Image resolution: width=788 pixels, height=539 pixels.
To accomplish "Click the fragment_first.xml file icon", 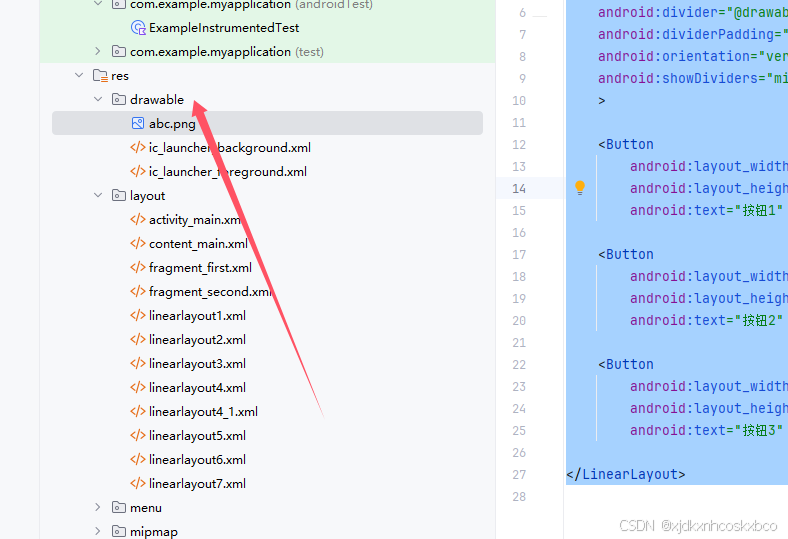I will (x=138, y=267).
